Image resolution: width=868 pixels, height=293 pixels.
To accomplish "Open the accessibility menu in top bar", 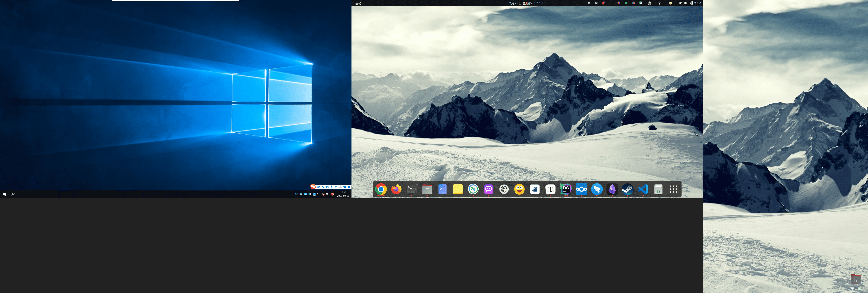I will coord(660,3).
